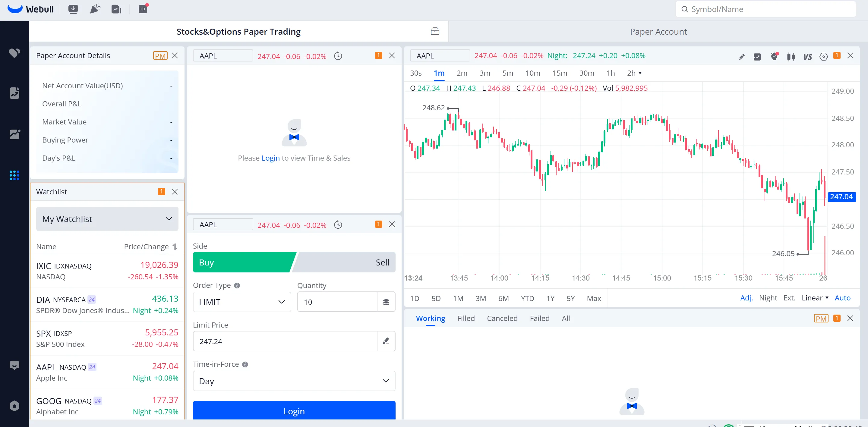The height and width of the screenshot is (427, 868).
Task: Click the lightbulb ideas icon on the chart toolbar
Action: [x=774, y=57]
